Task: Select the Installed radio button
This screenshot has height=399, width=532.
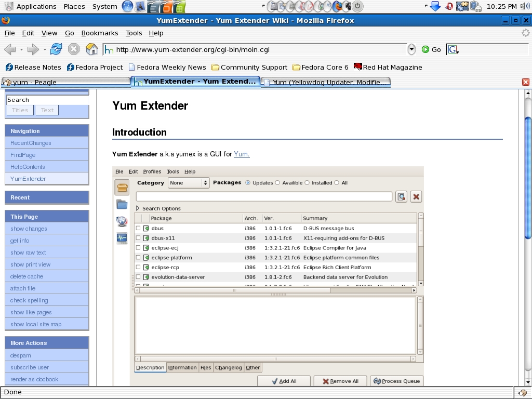Action: 307,182
